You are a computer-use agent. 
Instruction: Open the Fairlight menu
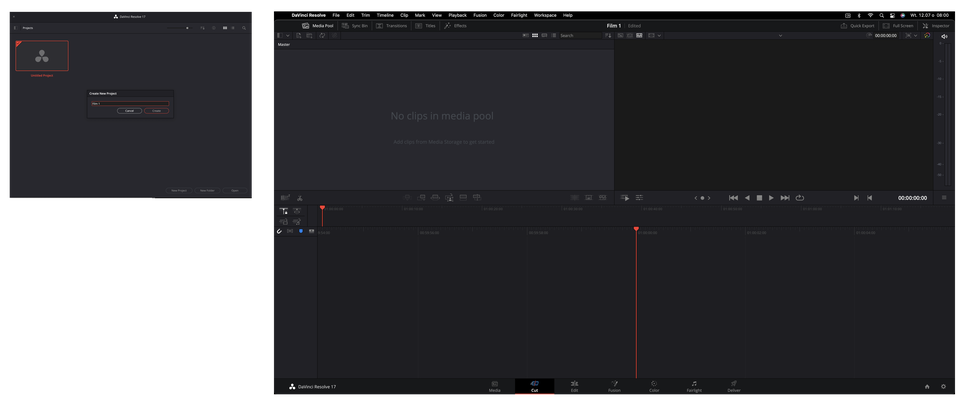point(519,15)
